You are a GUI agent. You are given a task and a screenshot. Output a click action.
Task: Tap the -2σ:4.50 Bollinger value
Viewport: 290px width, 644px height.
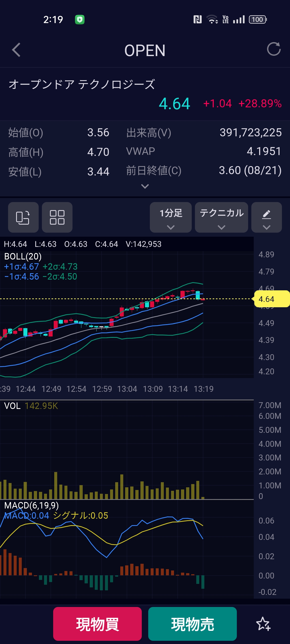pyautogui.click(x=60, y=276)
